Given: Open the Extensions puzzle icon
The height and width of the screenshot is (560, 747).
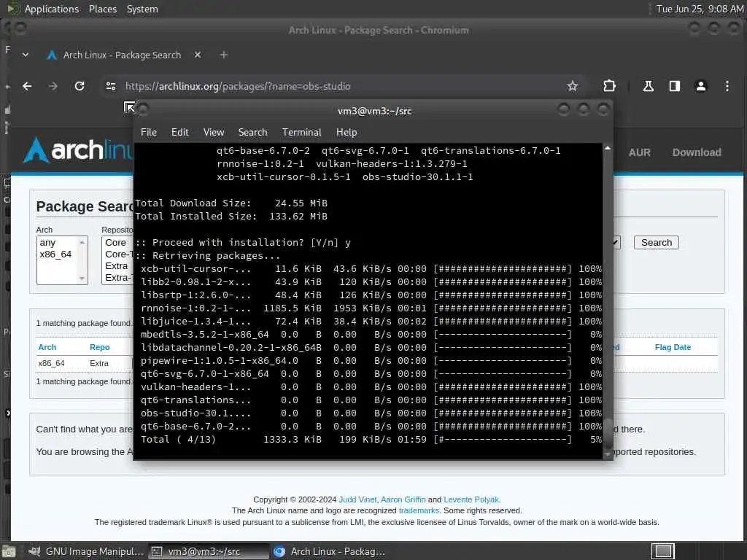Looking at the screenshot, I should pyautogui.click(x=609, y=86).
